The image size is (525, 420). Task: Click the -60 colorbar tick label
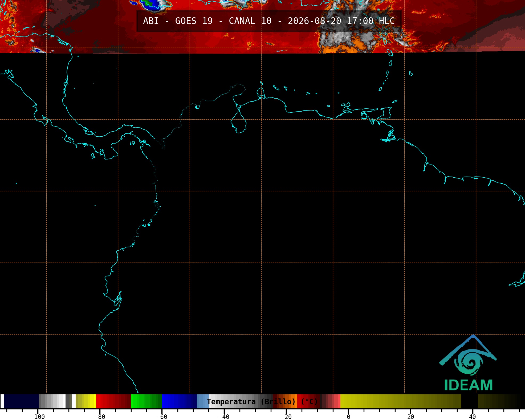click(162, 417)
